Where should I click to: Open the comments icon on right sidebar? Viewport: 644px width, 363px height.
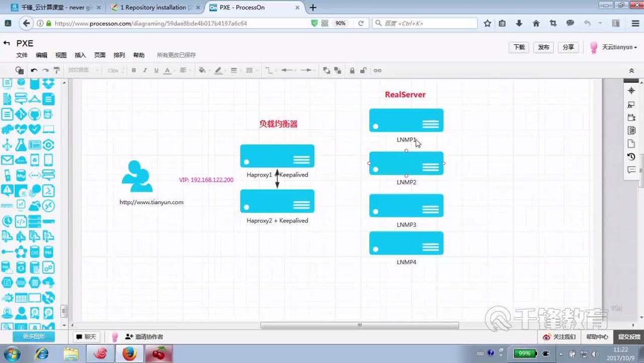[x=631, y=170]
